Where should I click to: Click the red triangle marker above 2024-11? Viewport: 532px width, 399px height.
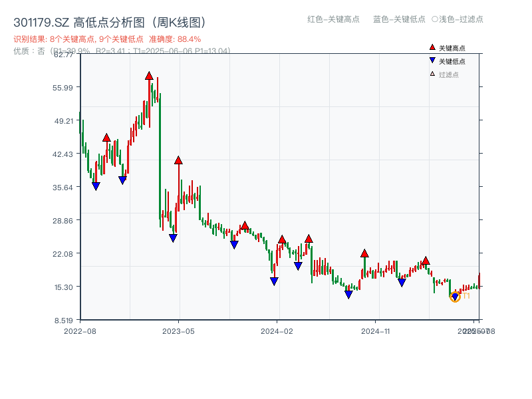click(364, 253)
